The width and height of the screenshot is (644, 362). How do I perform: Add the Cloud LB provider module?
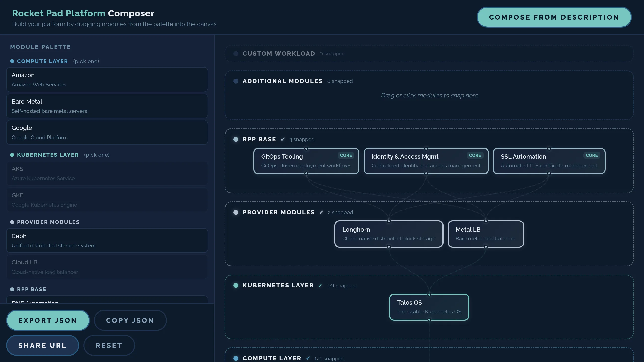pos(107,267)
